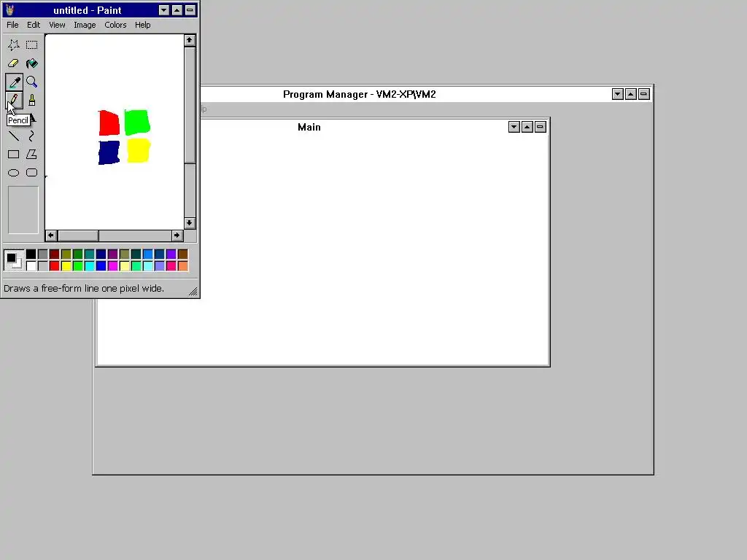The image size is (747, 560).
Task: Open the Help menu
Action: tap(142, 25)
